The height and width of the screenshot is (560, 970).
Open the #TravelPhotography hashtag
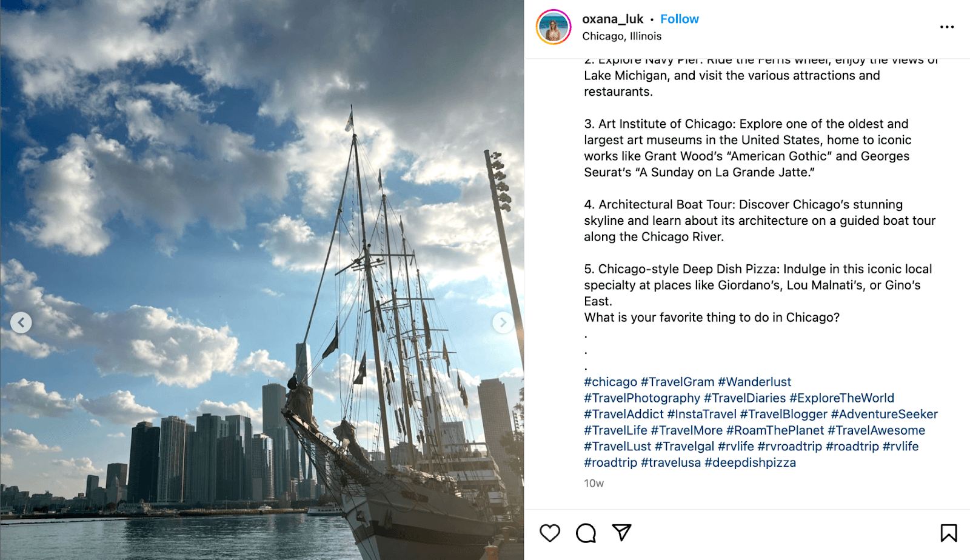(642, 398)
